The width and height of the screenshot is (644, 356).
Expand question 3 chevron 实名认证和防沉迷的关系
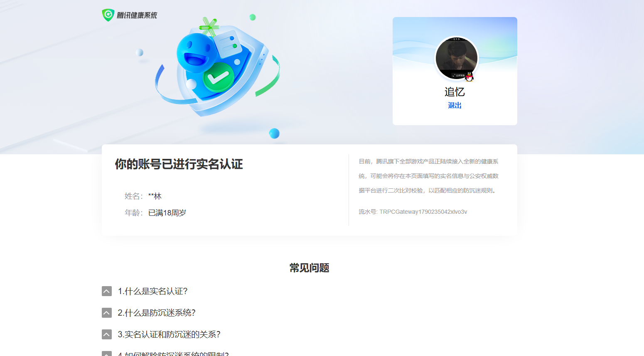[x=107, y=334]
